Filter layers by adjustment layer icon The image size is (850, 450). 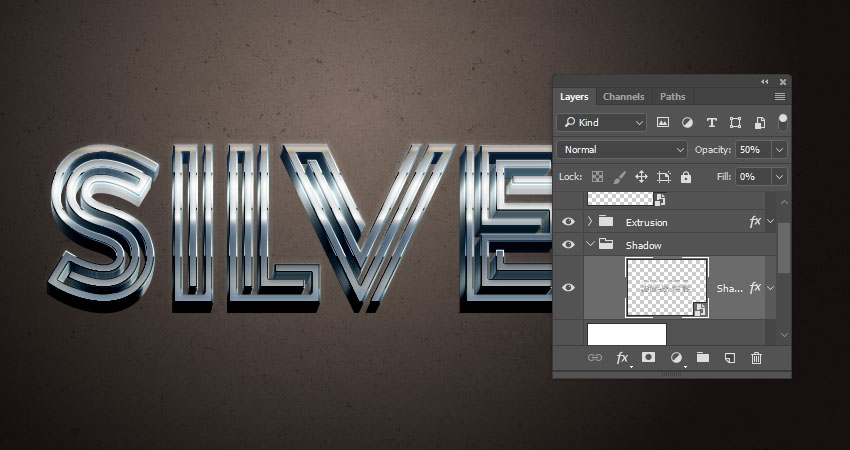(687, 123)
